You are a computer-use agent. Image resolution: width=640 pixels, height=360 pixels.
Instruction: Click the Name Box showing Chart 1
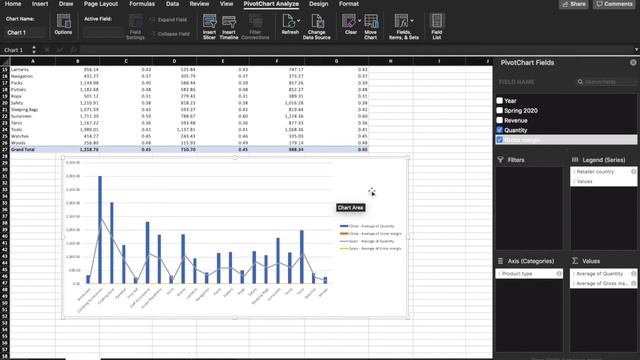click(x=16, y=50)
